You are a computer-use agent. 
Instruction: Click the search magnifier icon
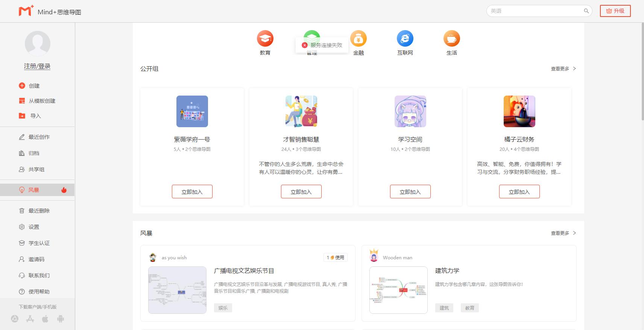[x=586, y=11]
